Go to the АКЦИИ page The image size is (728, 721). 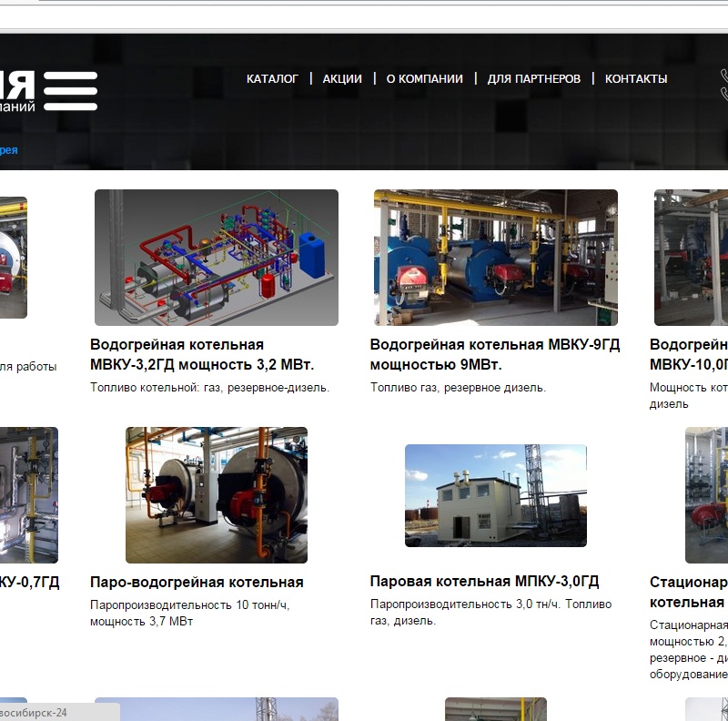342,79
